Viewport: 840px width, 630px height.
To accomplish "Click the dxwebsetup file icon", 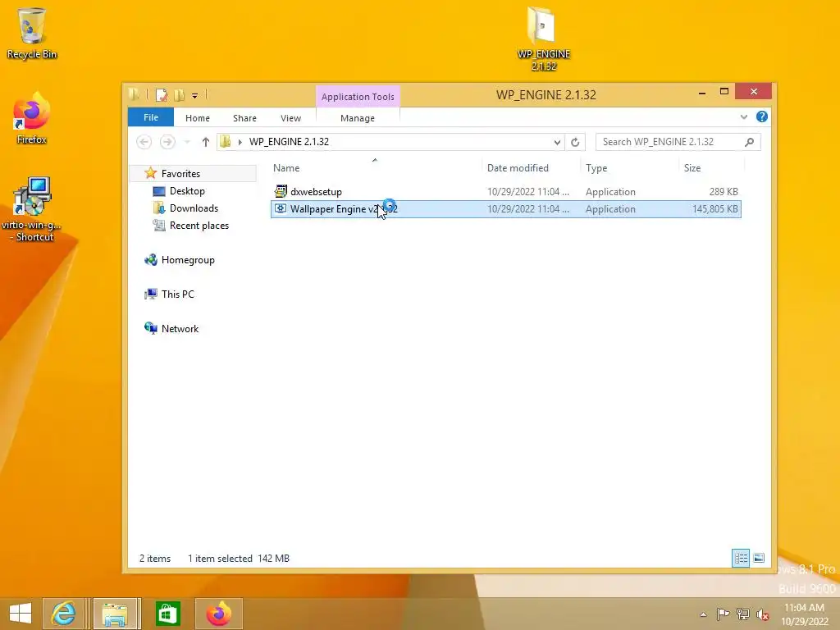I will pos(281,191).
